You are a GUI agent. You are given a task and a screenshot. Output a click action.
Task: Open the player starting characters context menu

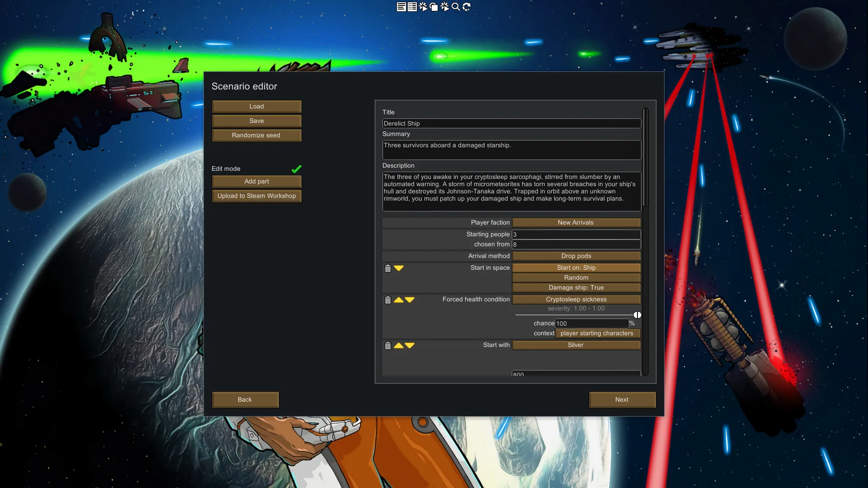pos(597,333)
